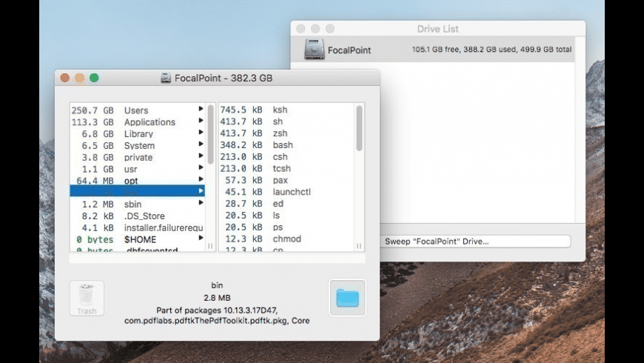Image resolution: width=644 pixels, height=363 pixels.
Task: Select the opt folder row
Action: point(137,181)
